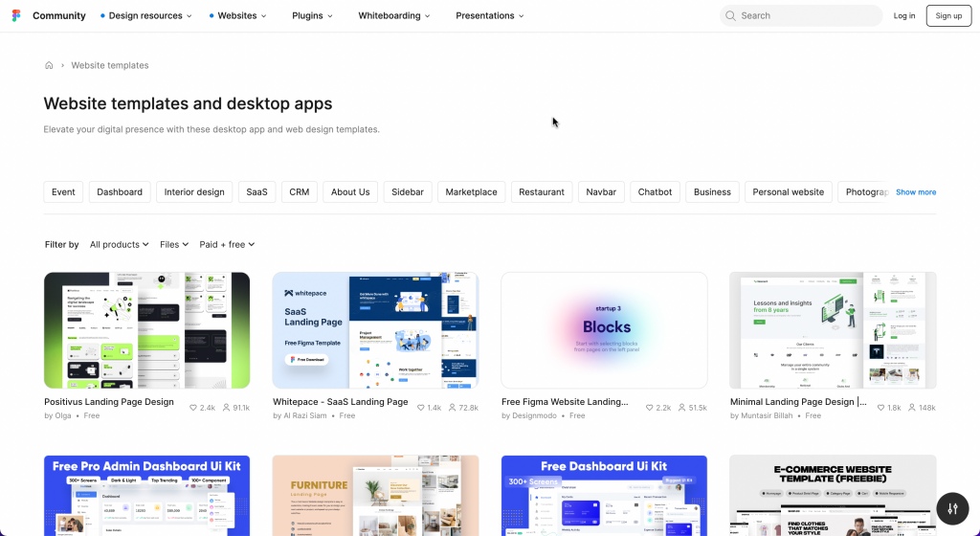
Task: Click Whitepace - SaaS Landing Page title
Action: [340, 402]
